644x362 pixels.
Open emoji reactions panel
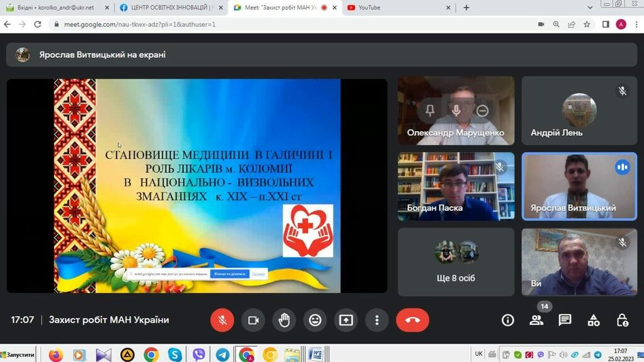(x=315, y=320)
